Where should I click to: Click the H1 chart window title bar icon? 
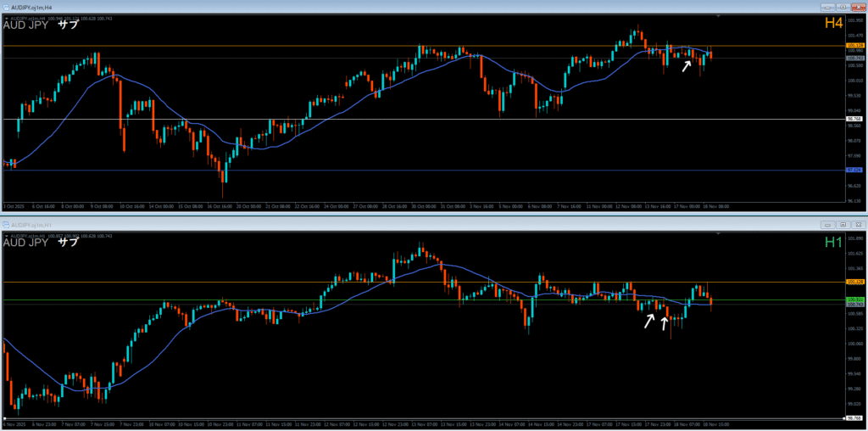coord(6,224)
